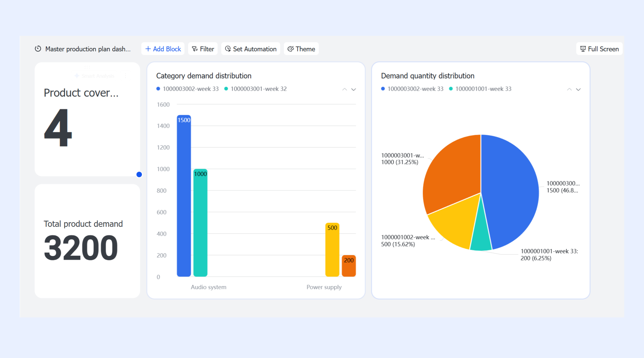Viewport: 644px width, 358px height.
Task: Open the three-dot menu on Product coverage card
Action: coord(126,76)
